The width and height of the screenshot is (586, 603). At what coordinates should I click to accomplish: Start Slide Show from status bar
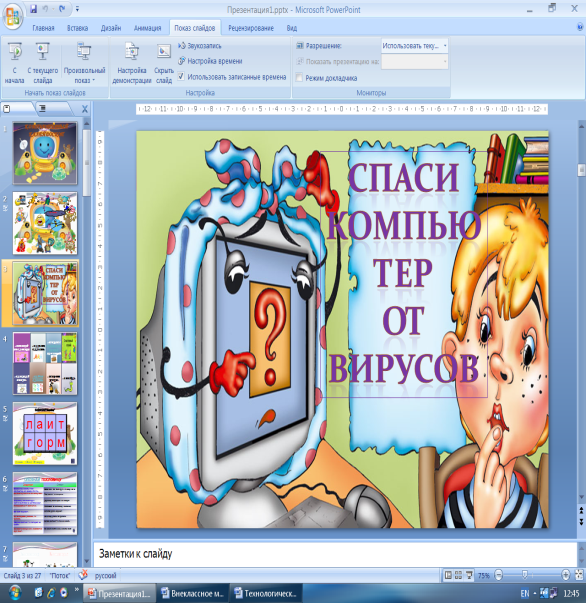tap(469, 575)
